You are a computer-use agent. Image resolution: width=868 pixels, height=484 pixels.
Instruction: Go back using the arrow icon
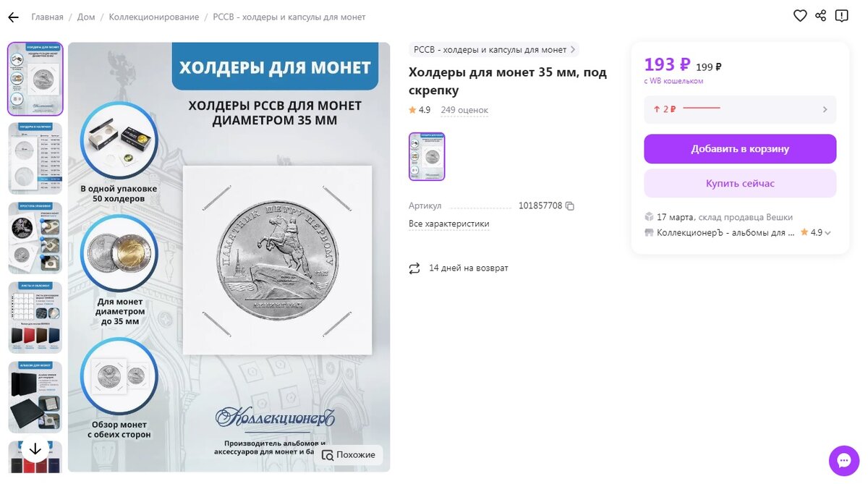pyautogui.click(x=12, y=17)
